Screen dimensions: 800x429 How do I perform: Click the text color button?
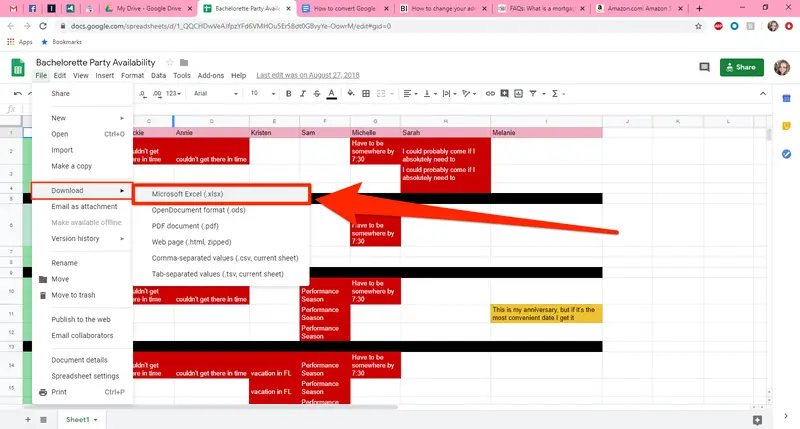click(x=333, y=93)
